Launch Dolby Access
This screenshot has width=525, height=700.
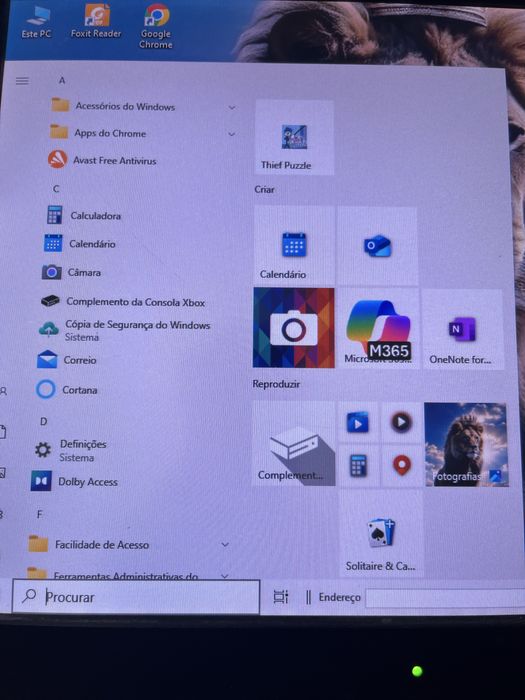click(74, 482)
